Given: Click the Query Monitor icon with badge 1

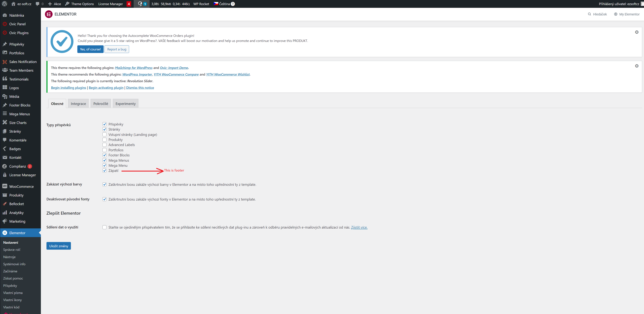Looking at the screenshot, I should click(142, 4).
